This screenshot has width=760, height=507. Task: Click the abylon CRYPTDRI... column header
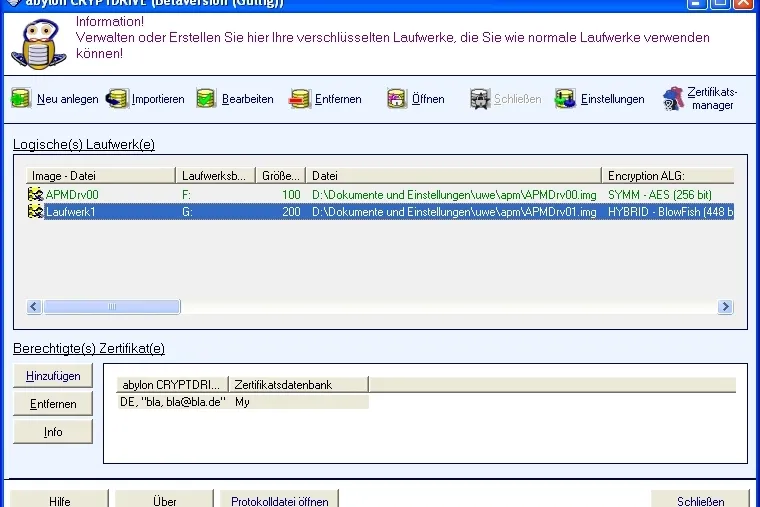coord(172,384)
